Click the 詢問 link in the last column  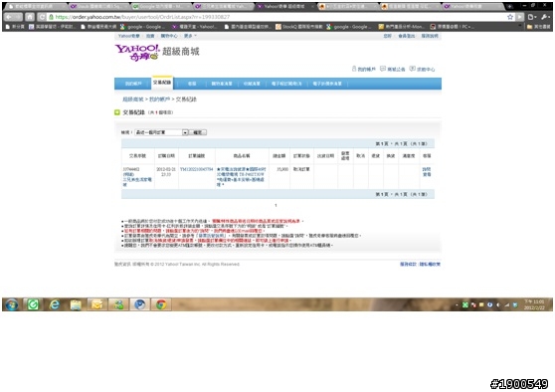click(427, 169)
